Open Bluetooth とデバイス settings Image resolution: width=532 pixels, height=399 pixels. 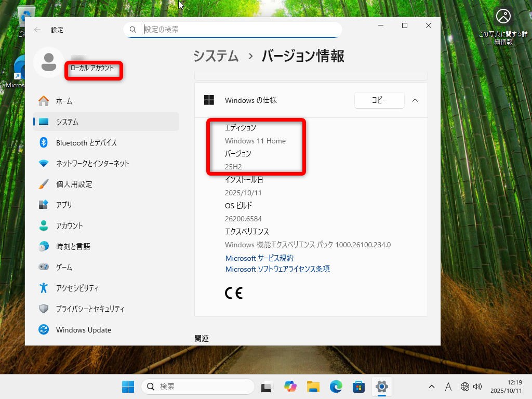(x=86, y=142)
